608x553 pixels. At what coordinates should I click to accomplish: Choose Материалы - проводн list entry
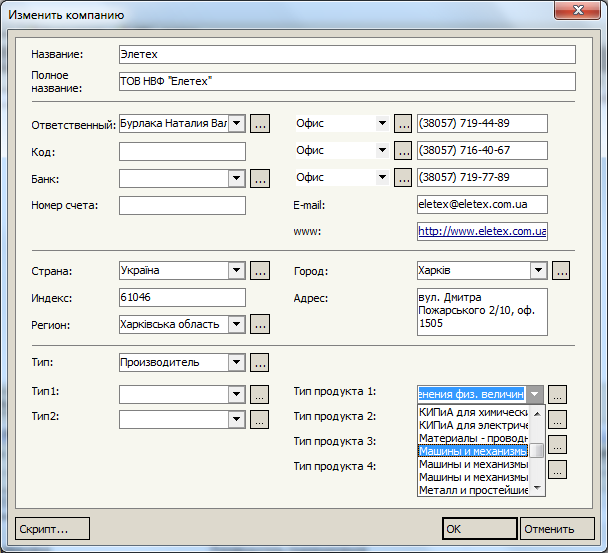[x=473, y=438]
